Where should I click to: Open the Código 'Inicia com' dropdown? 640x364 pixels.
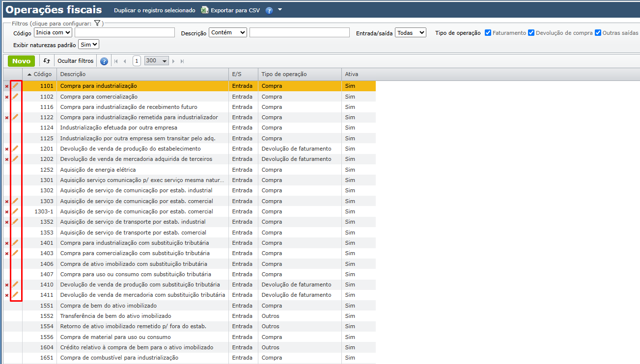pos(53,32)
